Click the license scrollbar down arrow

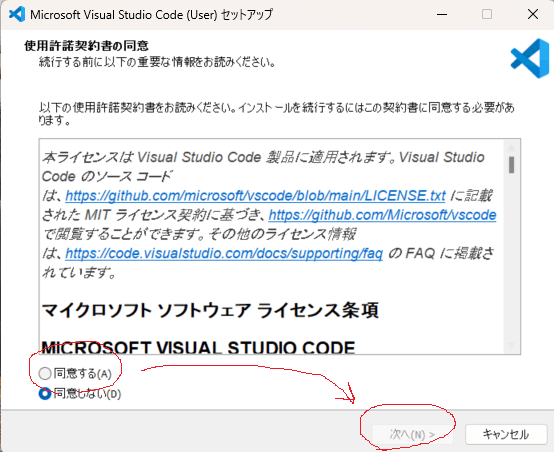511,345
